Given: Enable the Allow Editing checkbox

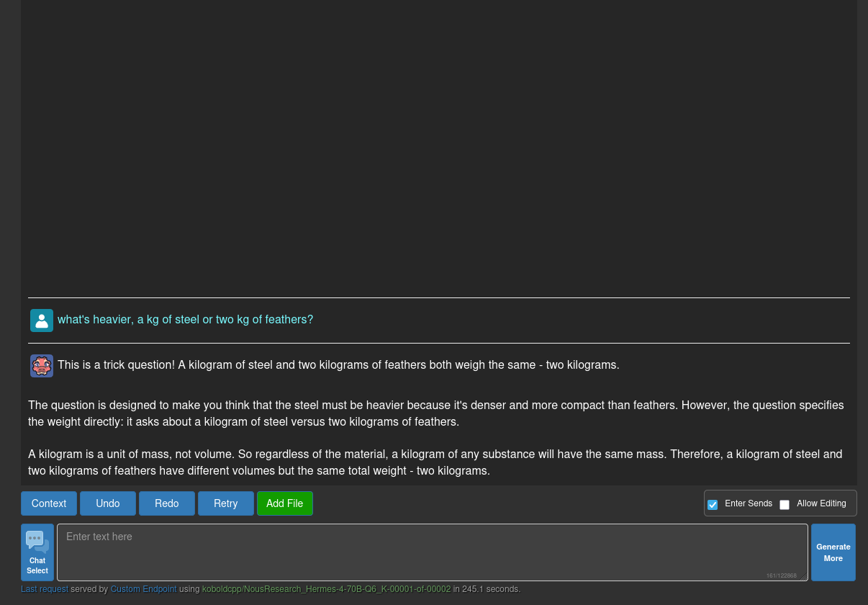Looking at the screenshot, I should click(x=785, y=504).
